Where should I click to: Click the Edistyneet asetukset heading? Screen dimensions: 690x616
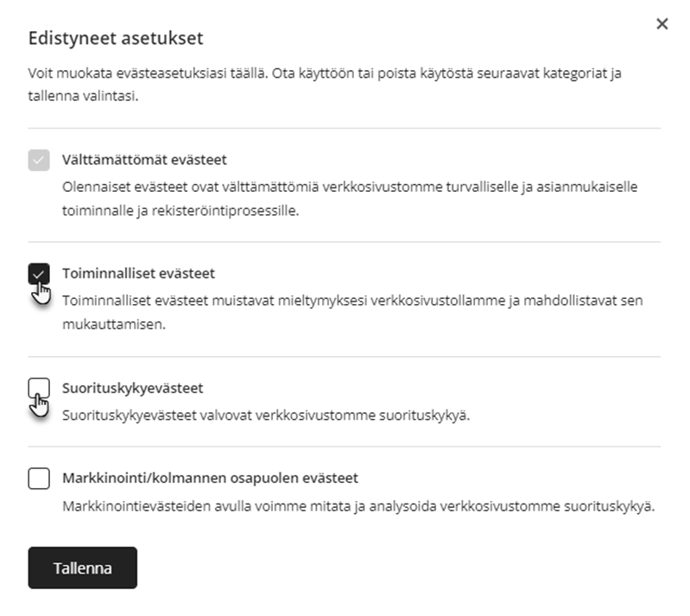point(116,39)
